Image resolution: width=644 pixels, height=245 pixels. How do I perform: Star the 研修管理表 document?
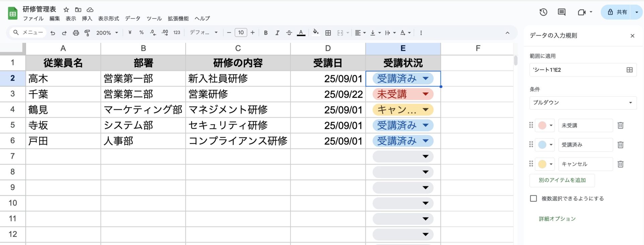(x=66, y=10)
